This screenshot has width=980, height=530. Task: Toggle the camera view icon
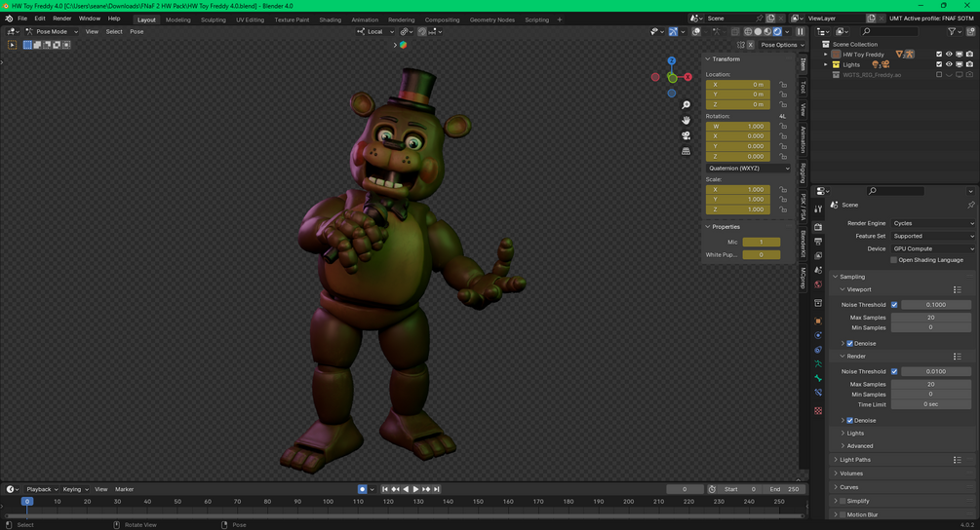(x=686, y=135)
